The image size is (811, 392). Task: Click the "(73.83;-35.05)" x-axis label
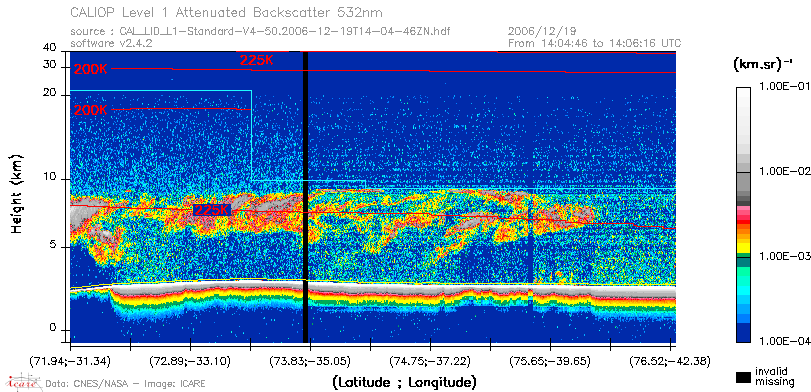(309, 360)
